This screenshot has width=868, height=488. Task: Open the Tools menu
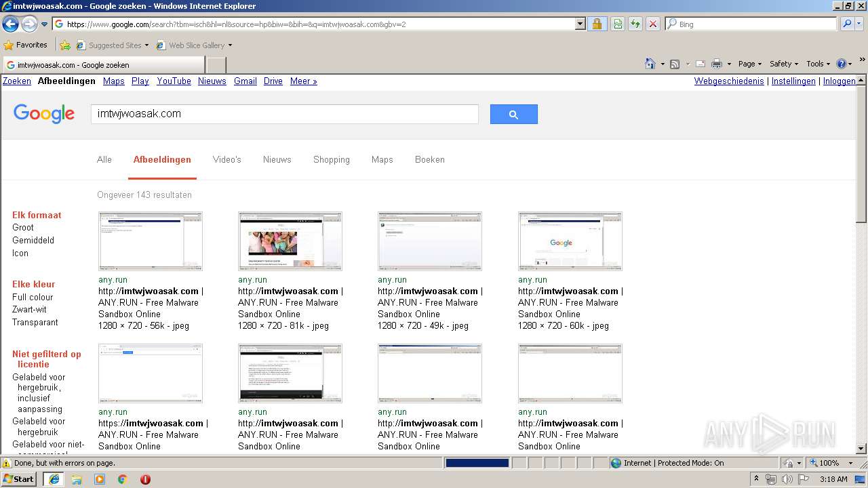(x=818, y=64)
